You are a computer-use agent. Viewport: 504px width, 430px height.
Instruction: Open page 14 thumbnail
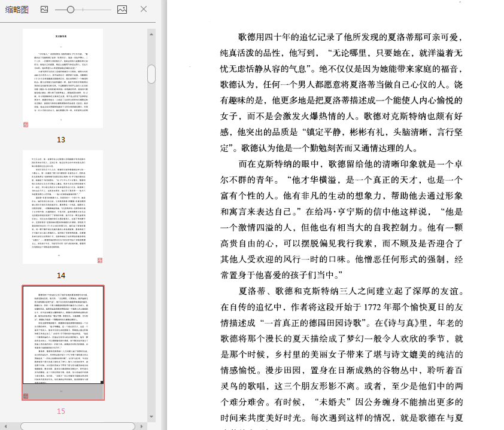click(x=63, y=207)
